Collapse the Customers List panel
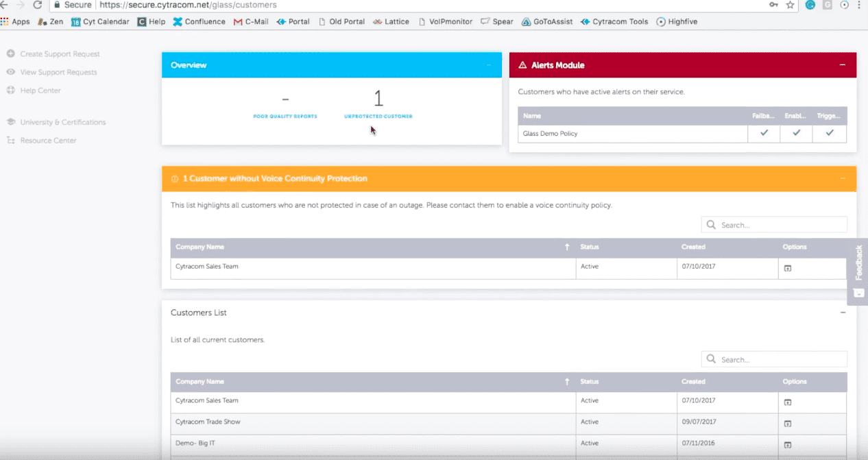The width and height of the screenshot is (868, 460). [843, 313]
